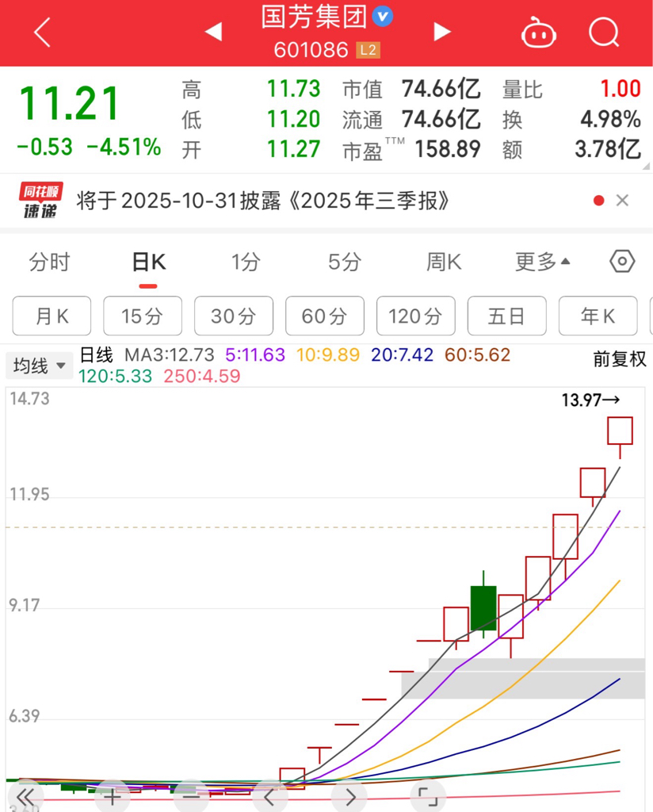Tap the low price 11.20
Viewport: 653px width, 812px height.
(293, 119)
